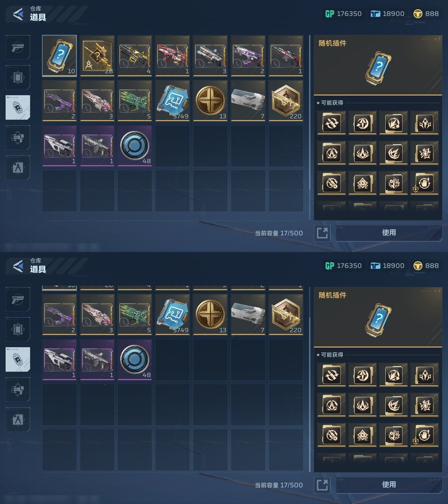
Task: Click the 使用 button in the lower panel
Action: (389, 485)
